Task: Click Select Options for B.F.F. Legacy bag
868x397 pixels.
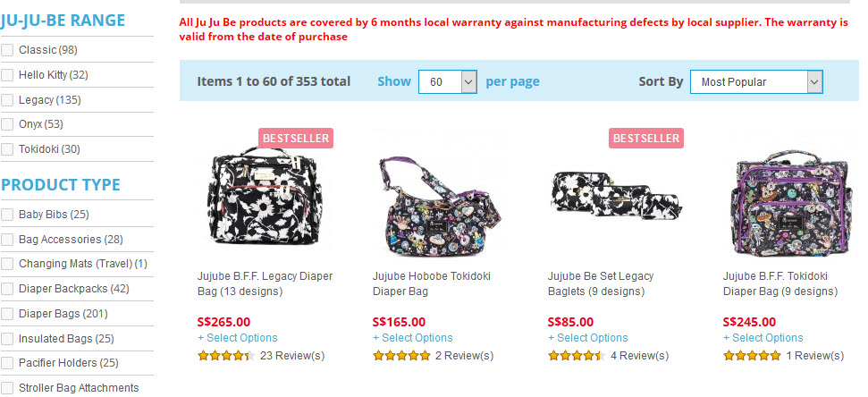Action: pos(238,338)
